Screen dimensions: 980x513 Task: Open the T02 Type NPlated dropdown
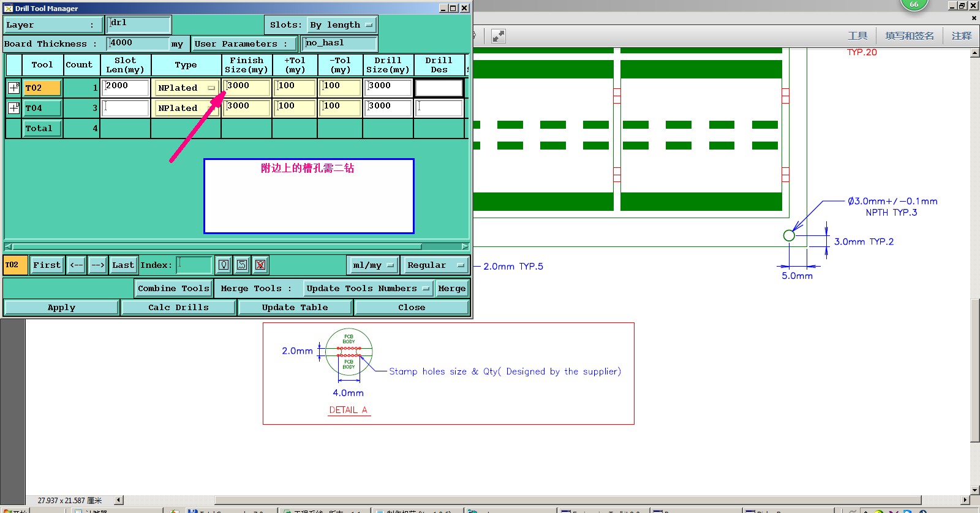(186, 88)
